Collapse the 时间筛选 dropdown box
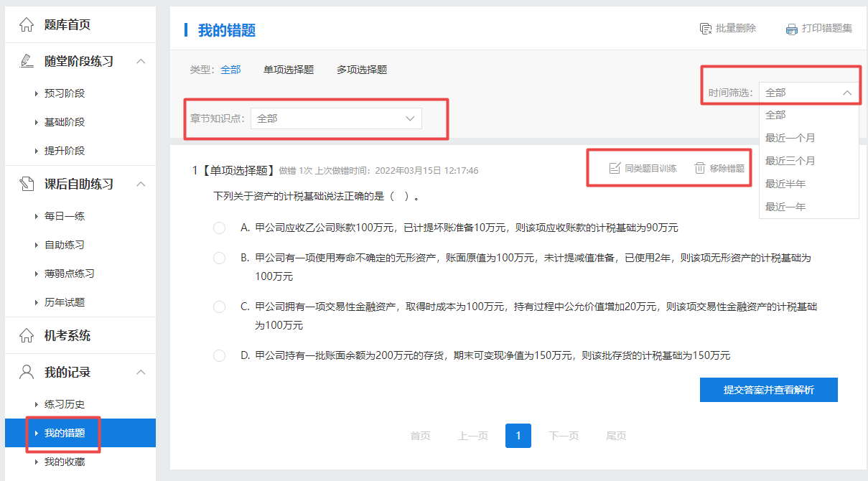Viewport: 868px width, 481px height. click(808, 93)
